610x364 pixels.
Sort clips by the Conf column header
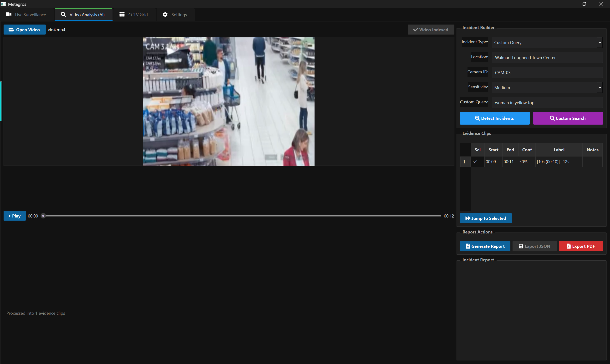(527, 150)
